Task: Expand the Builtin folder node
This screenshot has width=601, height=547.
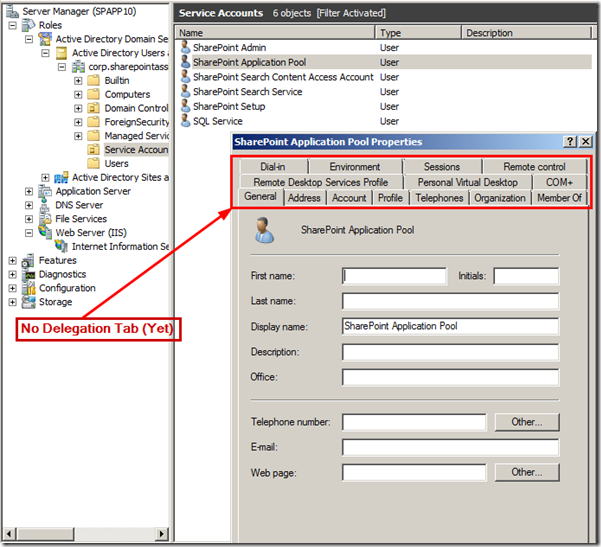Action: (78, 80)
